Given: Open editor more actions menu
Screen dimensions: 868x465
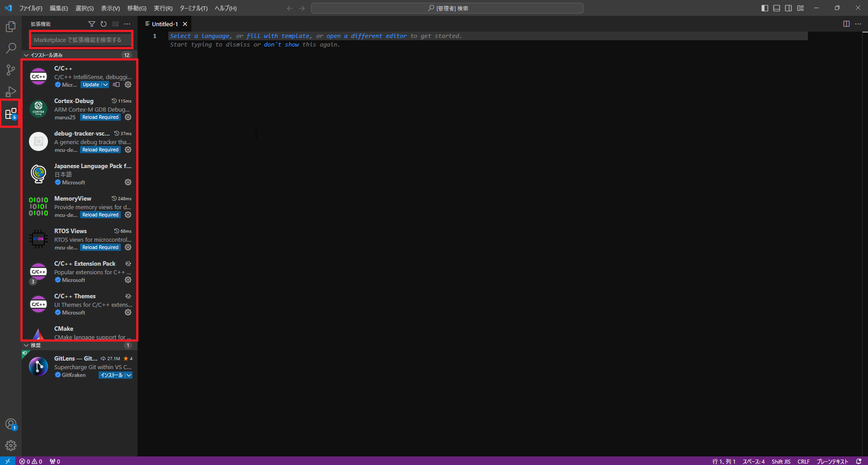Looking at the screenshot, I should pos(858,24).
